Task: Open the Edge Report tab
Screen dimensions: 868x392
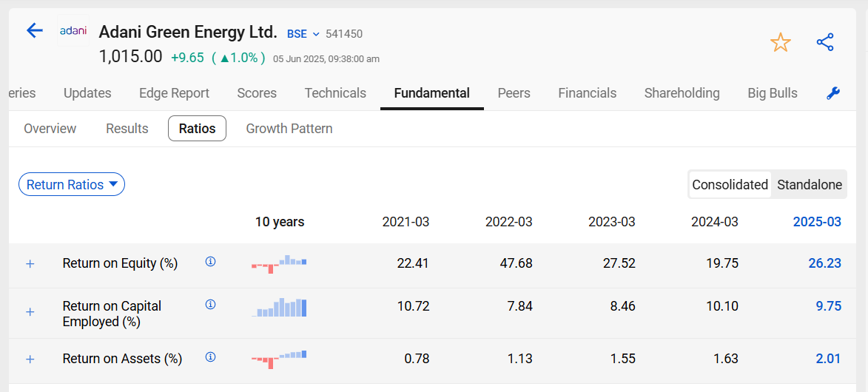Action: [175, 93]
